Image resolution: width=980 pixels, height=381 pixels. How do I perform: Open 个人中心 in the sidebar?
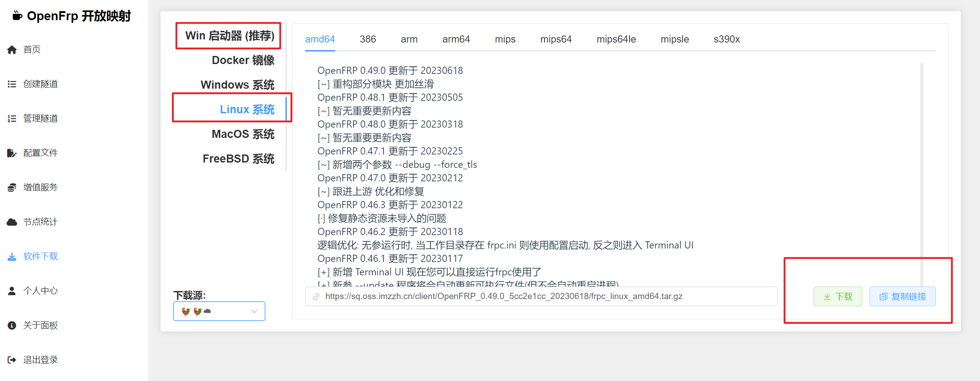tap(41, 291)
